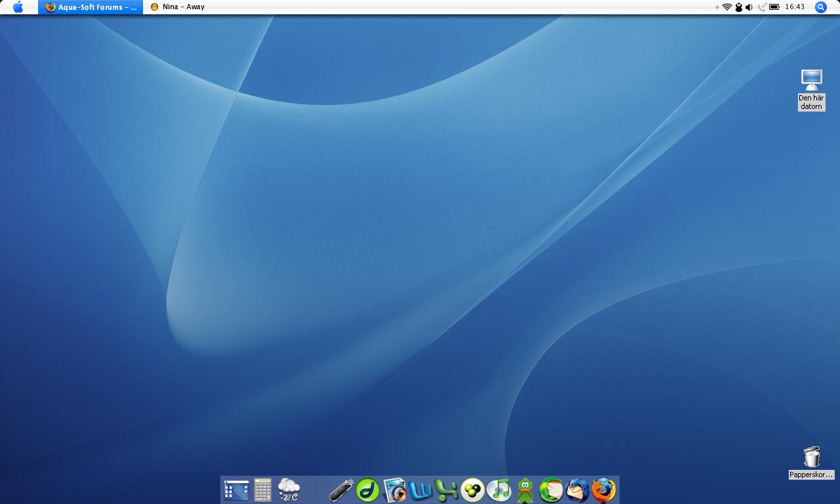The height and width of the screenshot is (504, 840).
Task: Launch the Adium green duck messenger
Action: pyautogui.click(x=525, y=490)
